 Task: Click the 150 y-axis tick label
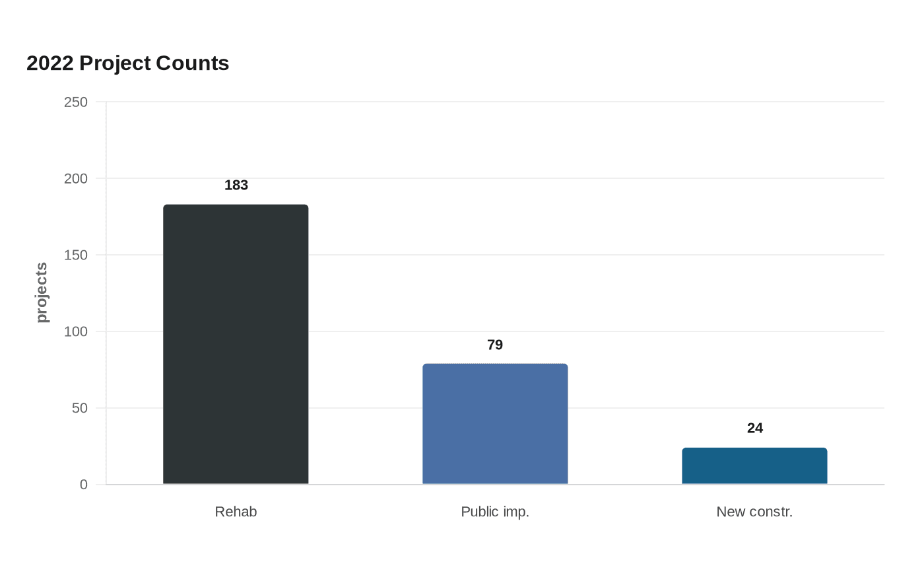tap(76, 255)
